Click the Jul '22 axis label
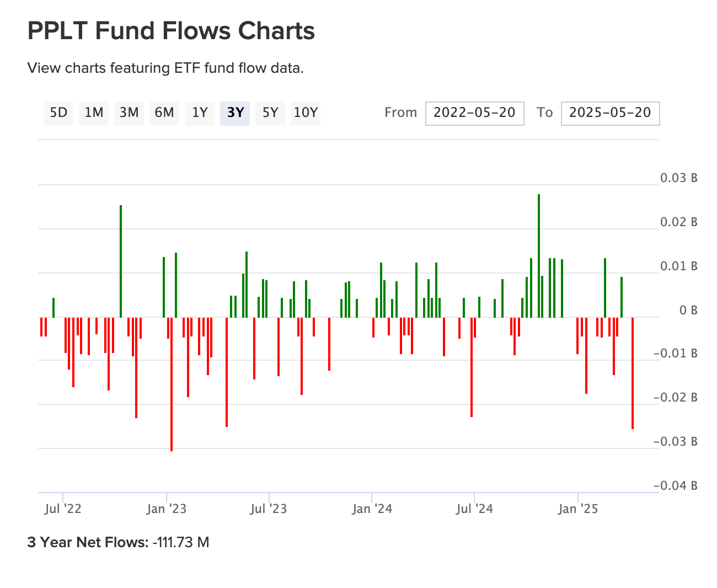This screenshot has width=717, height=588. [x=63, y=509]
